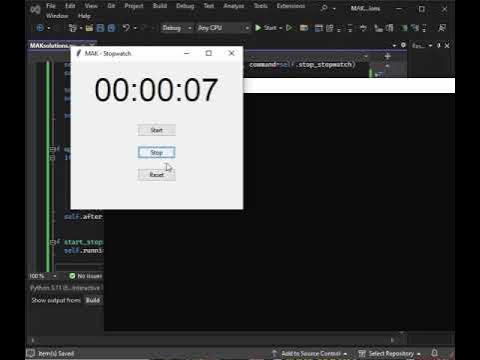Image resolution: width=480 pixels, height=360 pixels.
Task: Click the feather icon in Stopwatch title bar
Action: coord(79,53)
